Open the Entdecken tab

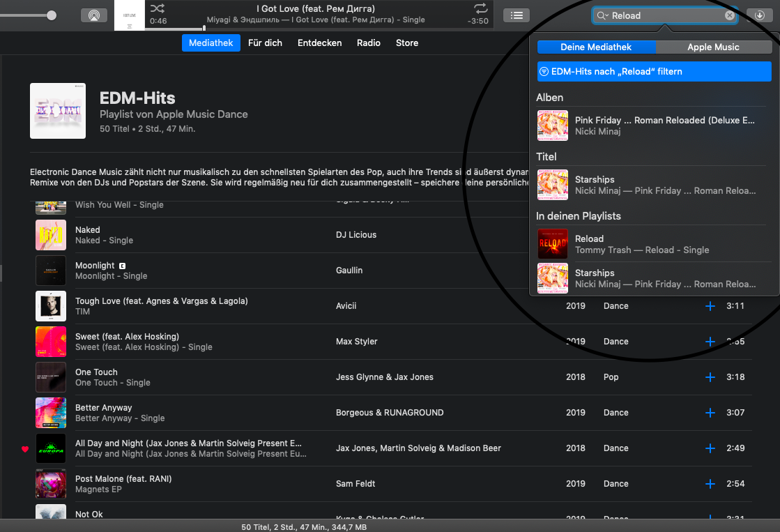coord(319,43)
